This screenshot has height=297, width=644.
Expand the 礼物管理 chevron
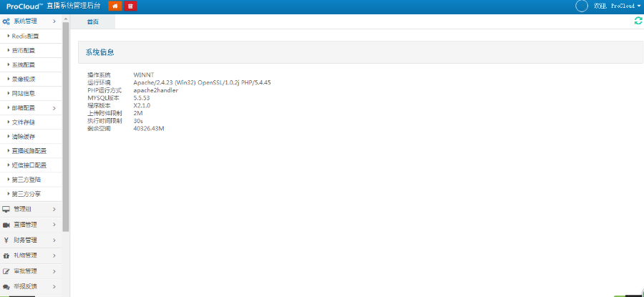54,255
